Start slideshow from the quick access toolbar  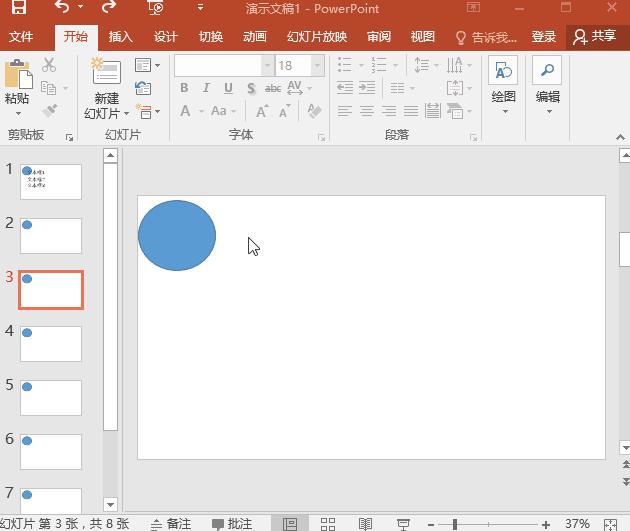pyautogui.click(x=155, y=8)
